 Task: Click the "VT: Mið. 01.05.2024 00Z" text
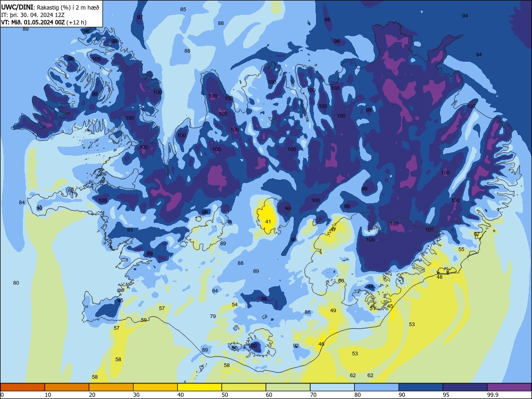tap(33, 22)
